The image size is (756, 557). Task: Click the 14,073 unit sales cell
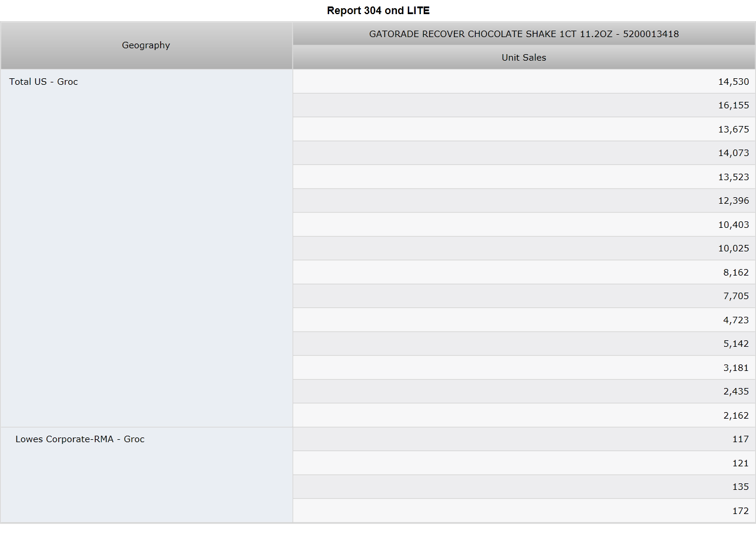524,153
